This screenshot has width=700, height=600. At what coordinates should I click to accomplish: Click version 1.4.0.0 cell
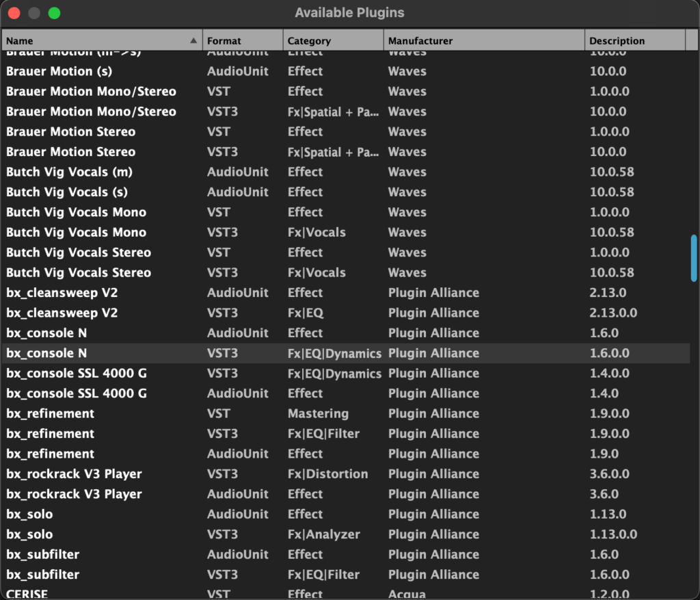(609, 373)
